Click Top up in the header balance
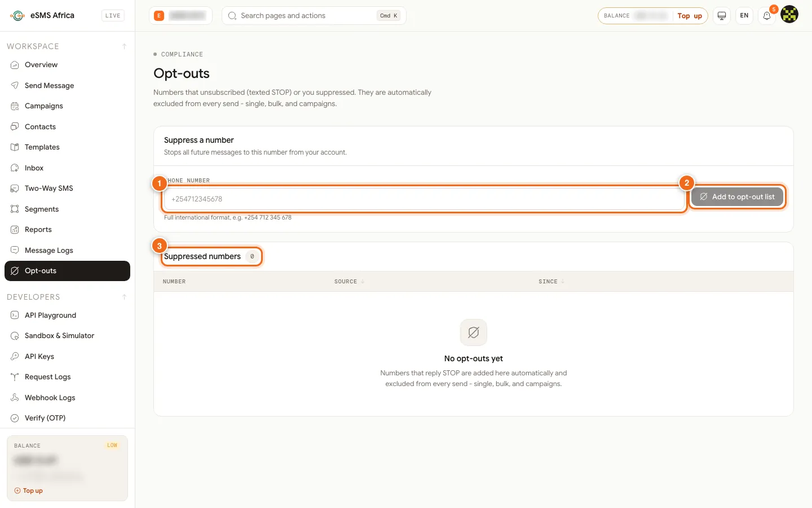 click(x=690, y=16)
